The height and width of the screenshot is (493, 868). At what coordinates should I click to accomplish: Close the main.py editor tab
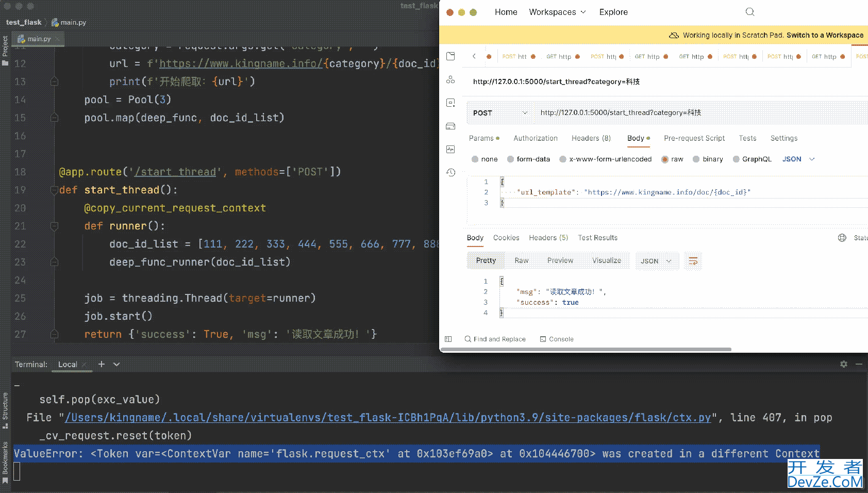click(x=57, y=39)
